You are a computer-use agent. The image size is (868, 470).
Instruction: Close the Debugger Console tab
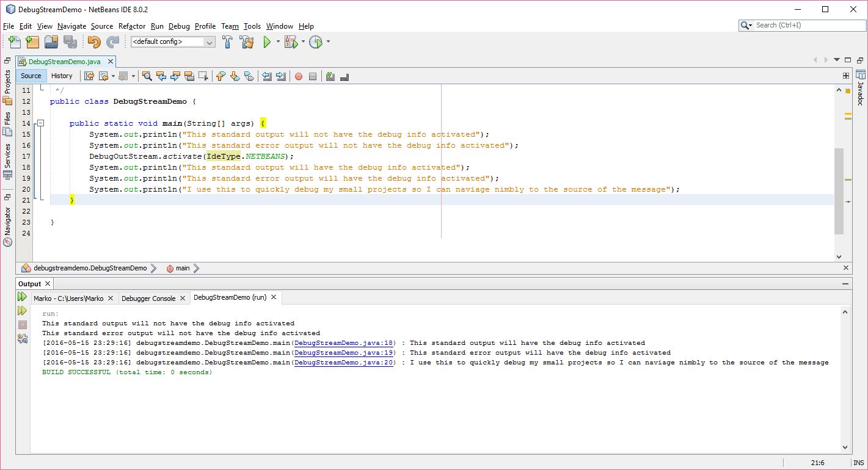(181, 298)
